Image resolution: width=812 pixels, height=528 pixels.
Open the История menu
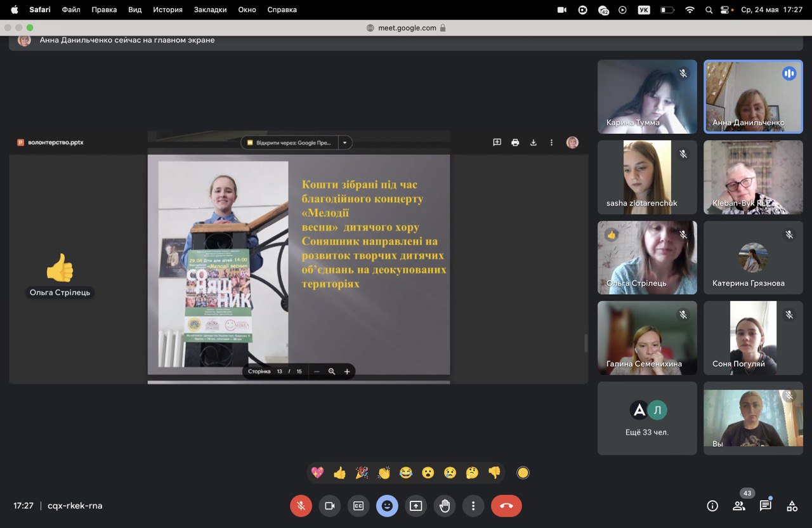(167, 10)
